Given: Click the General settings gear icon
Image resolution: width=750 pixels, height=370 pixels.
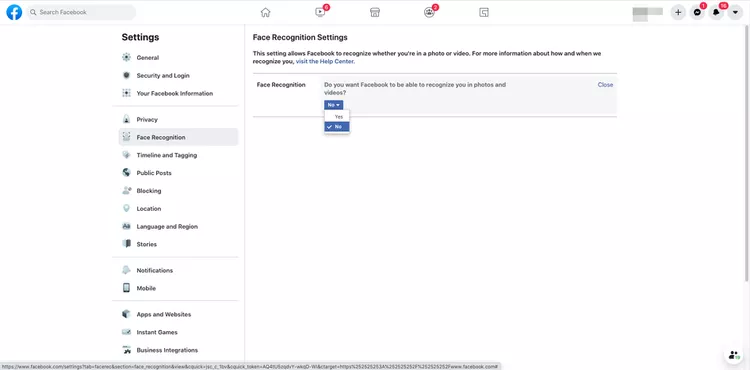Looking at the screenshot, I should click(126, 57).
